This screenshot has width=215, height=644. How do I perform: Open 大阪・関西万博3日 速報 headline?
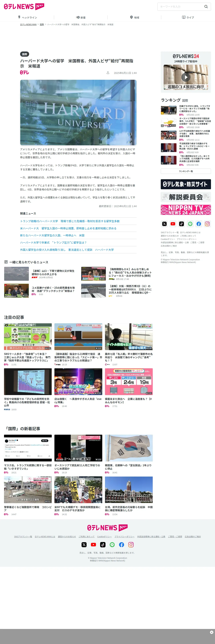(130, 289)
